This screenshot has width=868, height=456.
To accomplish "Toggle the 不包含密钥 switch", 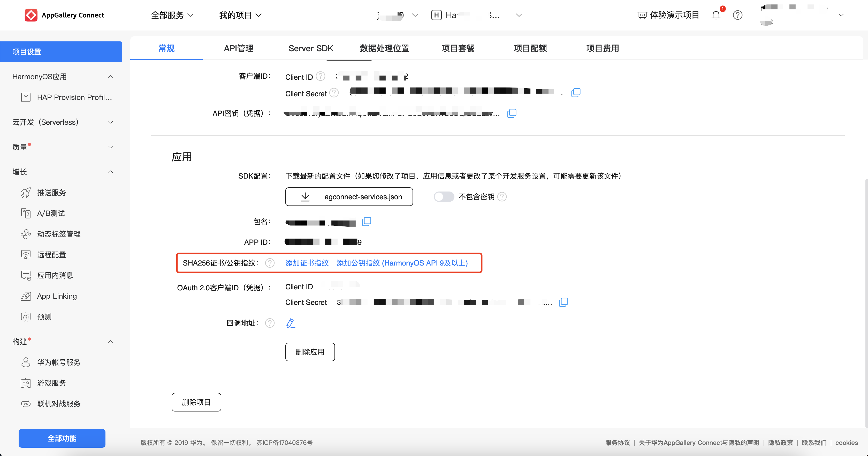I will 444,197.
